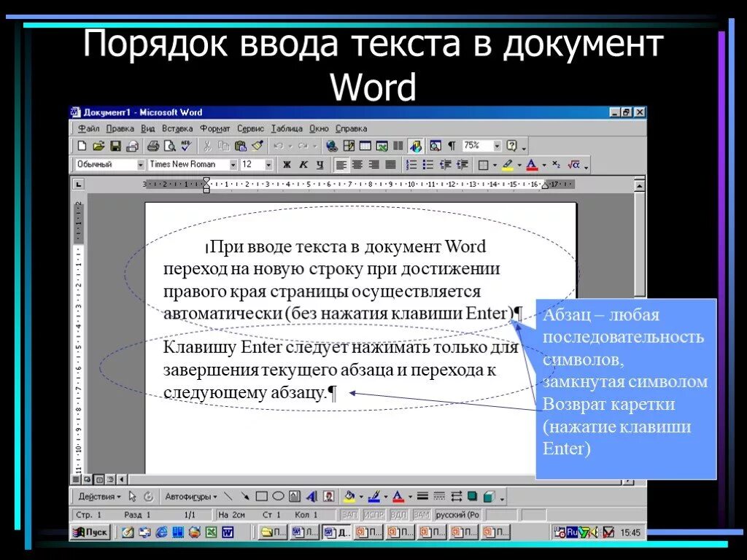The image size is (747, 560).
Task: Open the Правка menu
Action: coord(120,128)
